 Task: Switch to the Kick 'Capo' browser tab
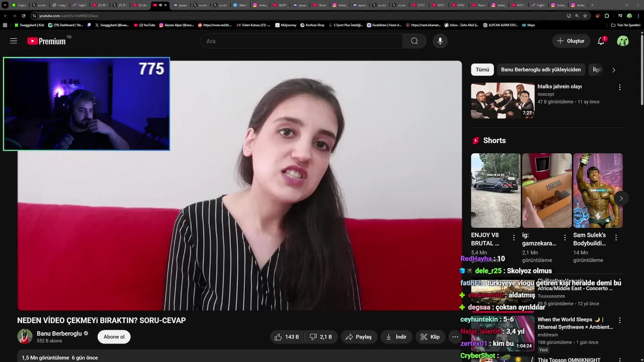pyautogui.click(x=20, y=5)
